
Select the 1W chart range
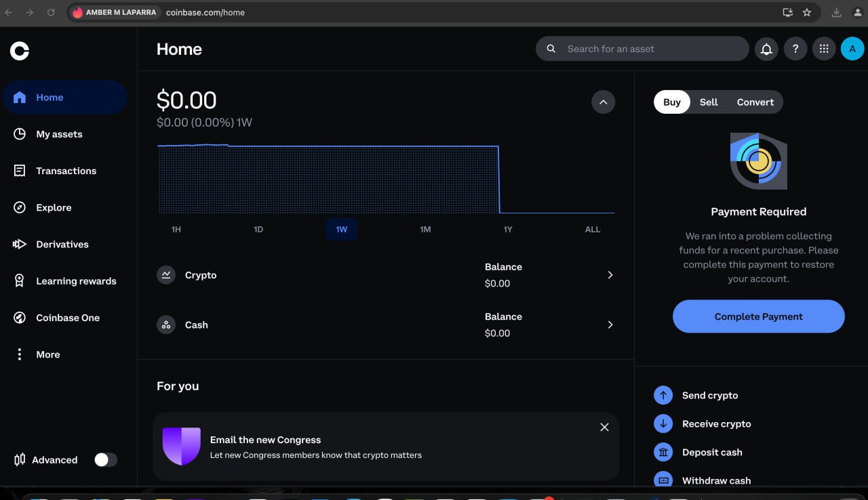[x=342, y=229]
